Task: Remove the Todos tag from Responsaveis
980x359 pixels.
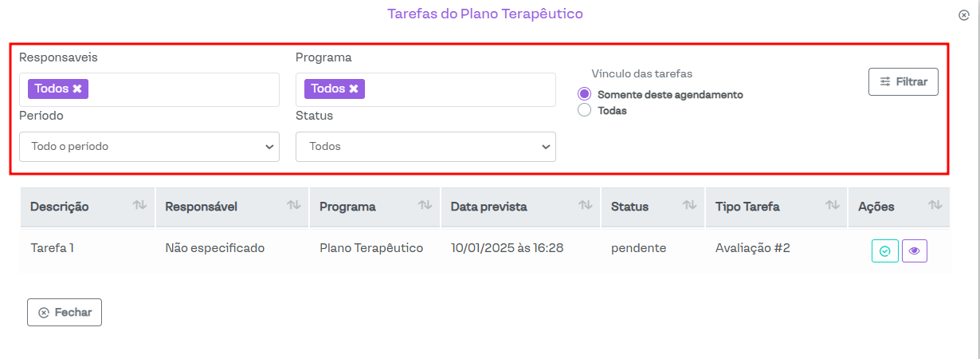Action: click(77, 89)
